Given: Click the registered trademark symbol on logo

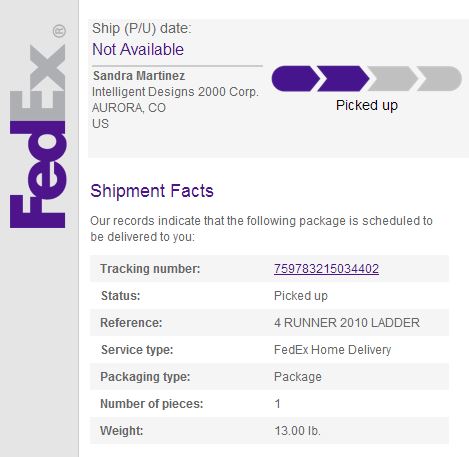Looking at the screenshot, I should coord(59,31).
